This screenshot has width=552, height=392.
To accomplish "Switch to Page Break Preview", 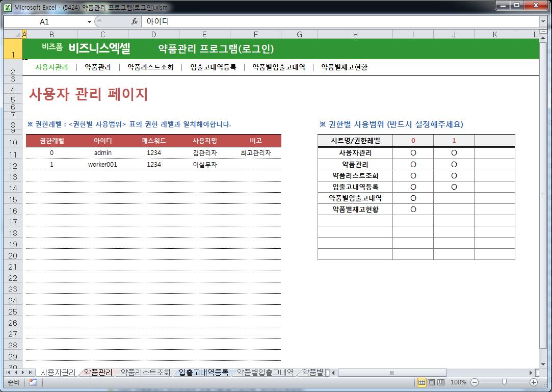I will (441, 382).
